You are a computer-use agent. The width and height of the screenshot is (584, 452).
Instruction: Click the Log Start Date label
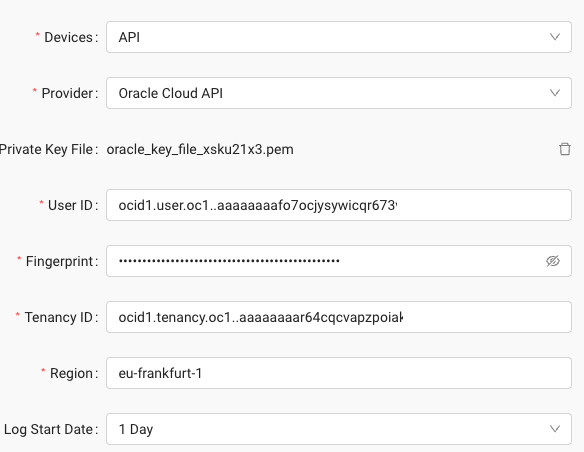(x=48, y=429)
